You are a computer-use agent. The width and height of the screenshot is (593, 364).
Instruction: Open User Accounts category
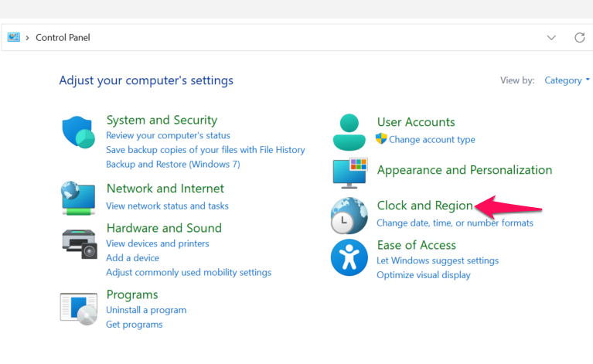[416, 122]
